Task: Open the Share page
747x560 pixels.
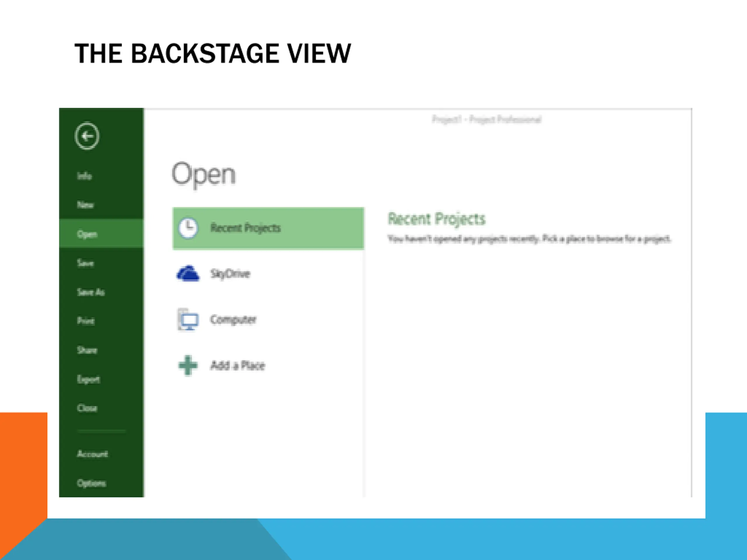Action: (x=87, y=350)
